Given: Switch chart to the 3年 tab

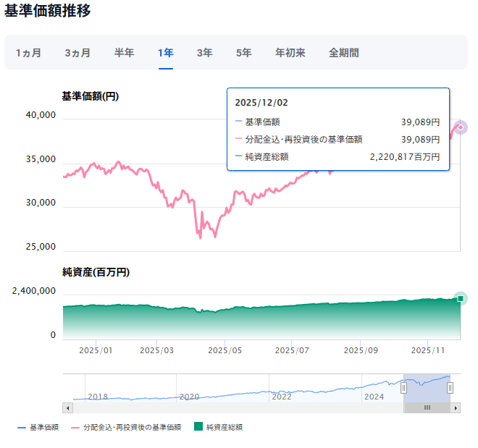Looking at the screenshot, I should pyautogui.click(x=204, y=53).
